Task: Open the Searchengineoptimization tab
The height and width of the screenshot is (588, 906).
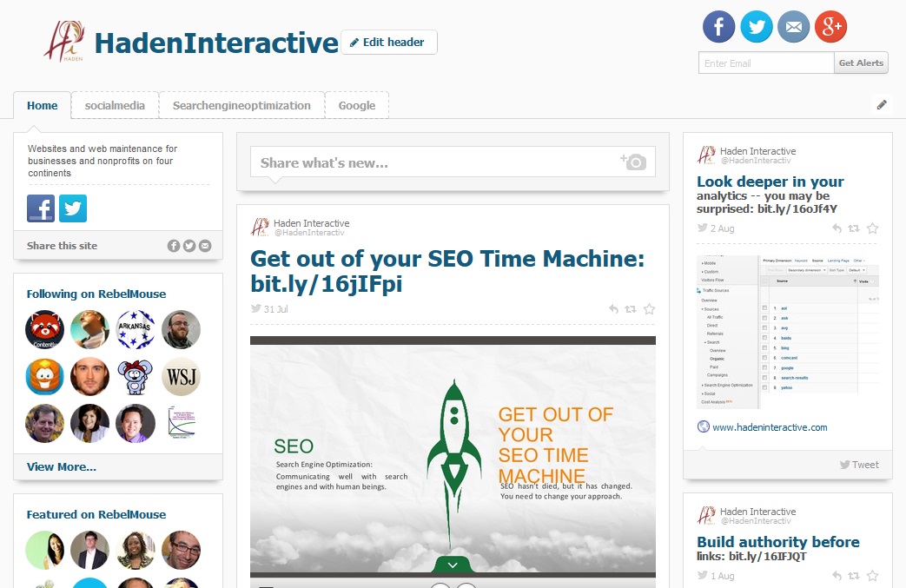Action: pos(241,106)
